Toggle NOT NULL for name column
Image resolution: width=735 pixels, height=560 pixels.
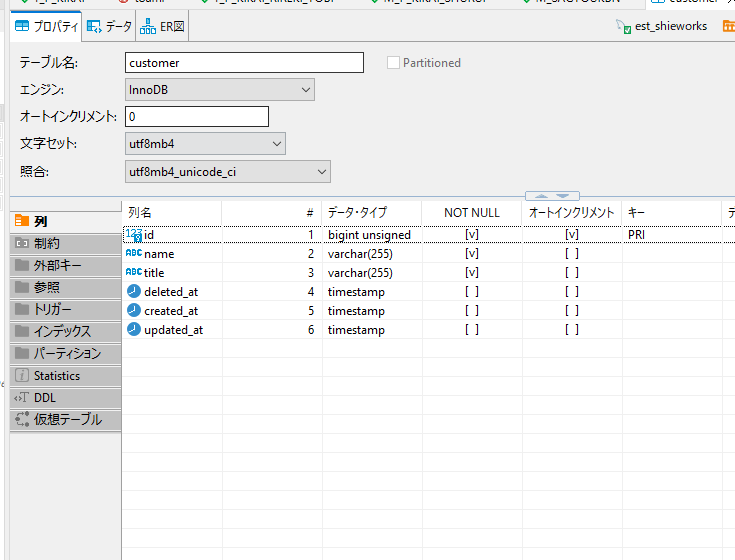[x=472, y=254]
